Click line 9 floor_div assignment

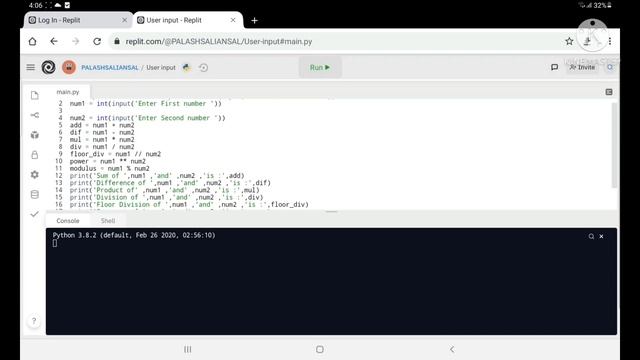[x=116, y=154]
